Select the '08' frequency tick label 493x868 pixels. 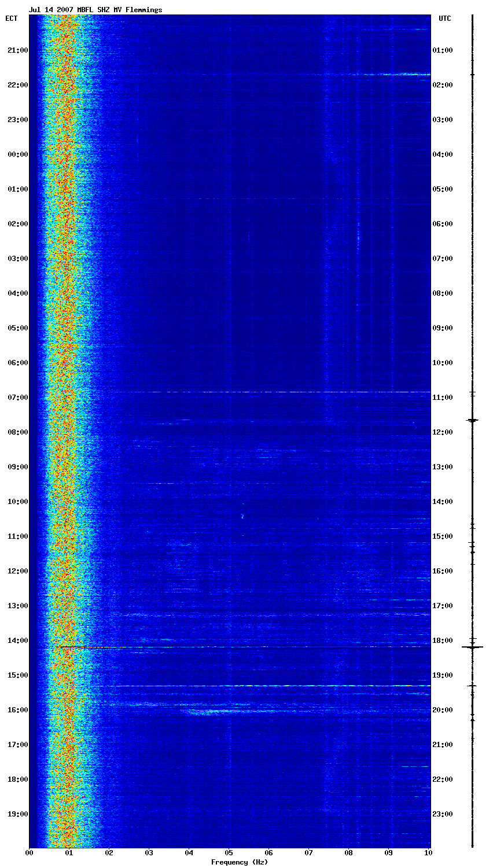pos(349,853)
